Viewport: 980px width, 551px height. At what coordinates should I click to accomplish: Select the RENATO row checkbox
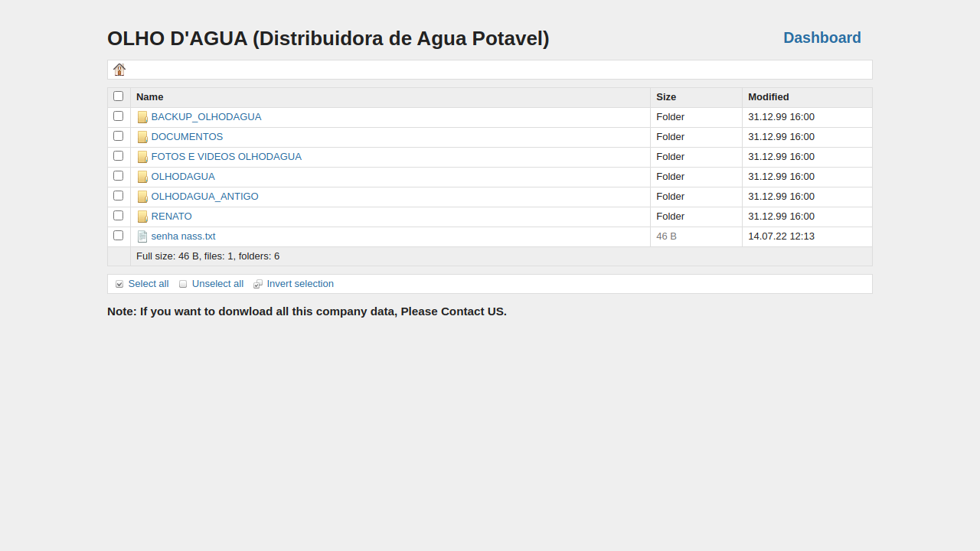pos(118,216)
